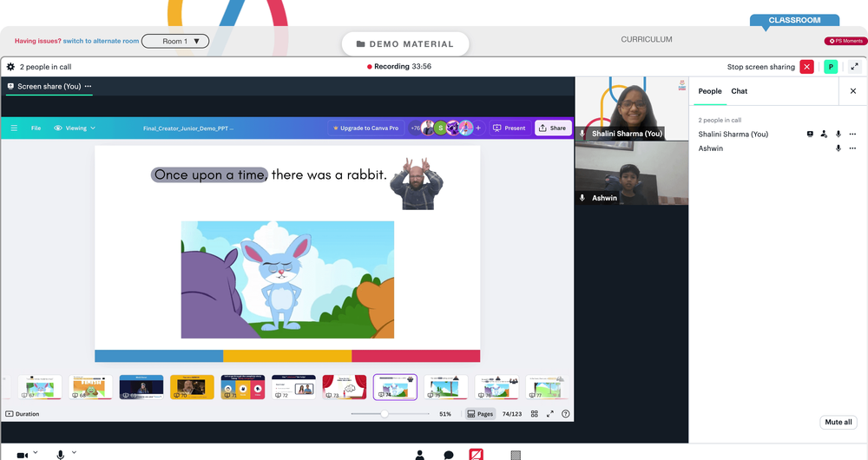Click the Duration button
This screenshot has height=460, width=868.
23,413
